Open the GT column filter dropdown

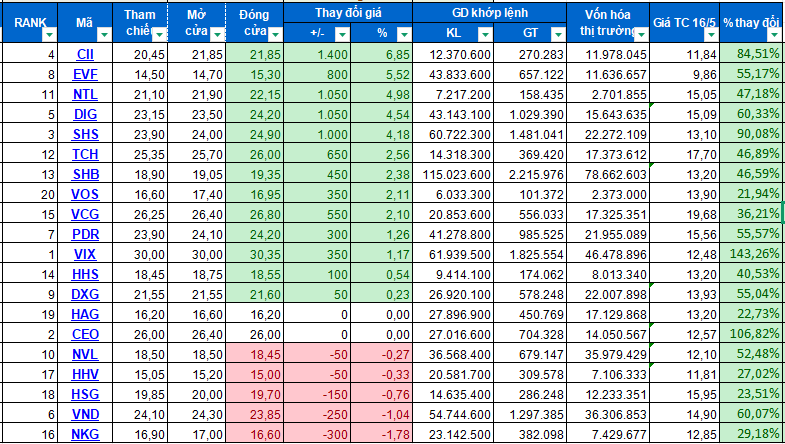pyautogui.click(x=558, y=35)
